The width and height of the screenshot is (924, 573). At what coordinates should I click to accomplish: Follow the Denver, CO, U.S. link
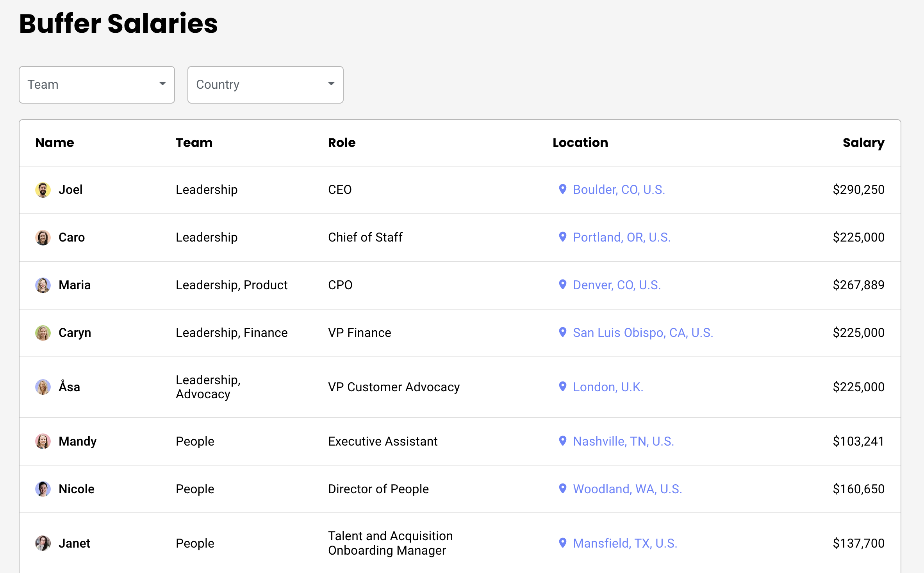[617, 285]
